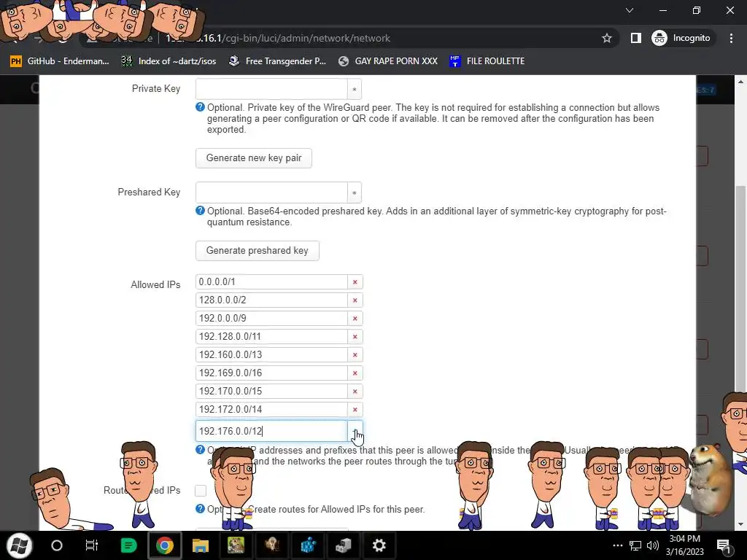Image resolution: width=747 pixels, height=560 pixels.
Task: Remove the 192.169.0.0/16 allowed IP entry
Action: coord(355,373)
